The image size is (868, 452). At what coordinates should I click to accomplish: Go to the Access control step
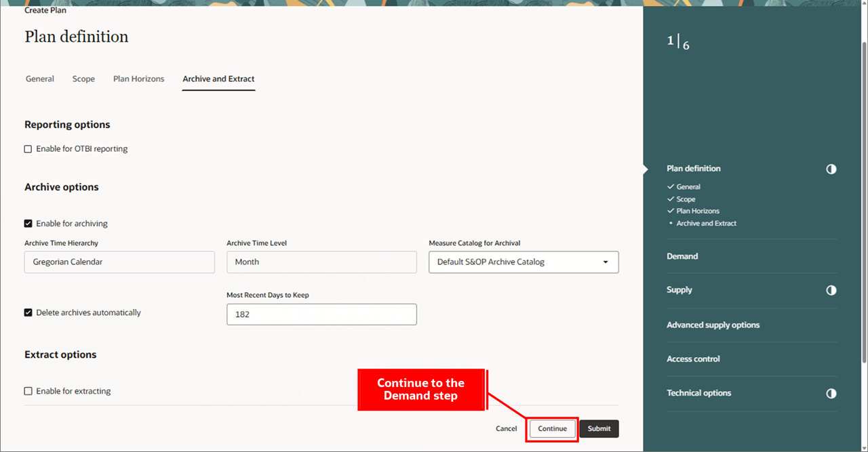tap(693, 359)
